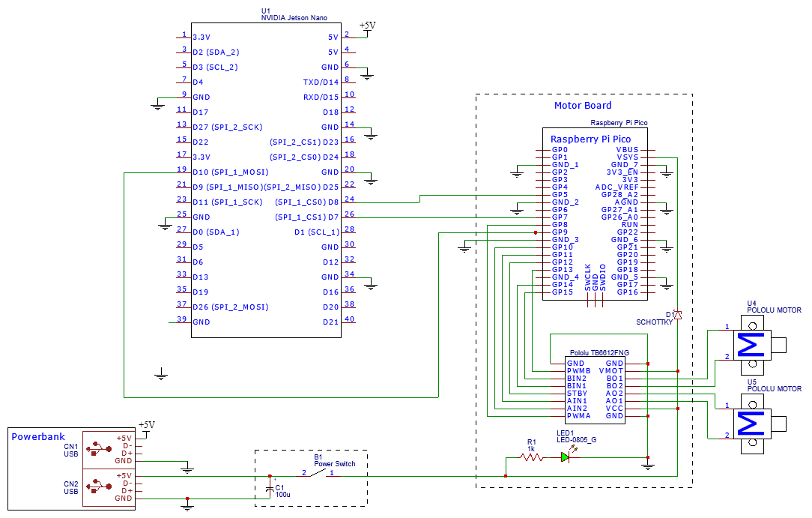Pick the D1 Schottky diode symbol
The image size is (812, 518).
[677, 314]
